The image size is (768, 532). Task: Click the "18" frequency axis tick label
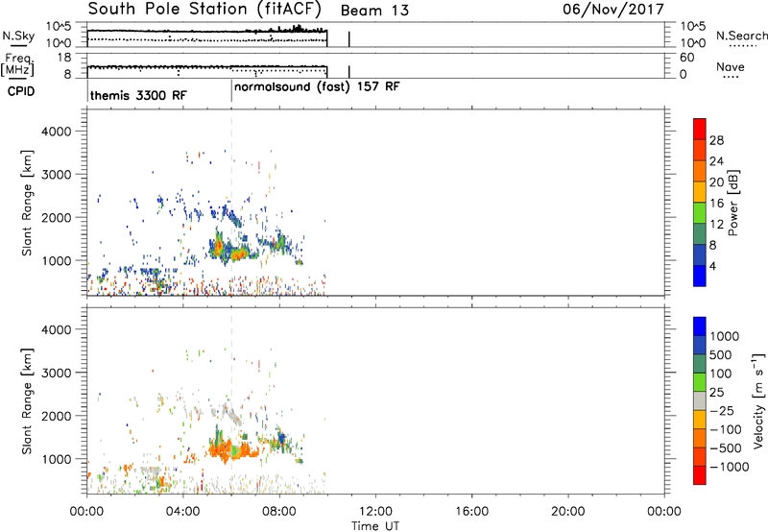64,58
